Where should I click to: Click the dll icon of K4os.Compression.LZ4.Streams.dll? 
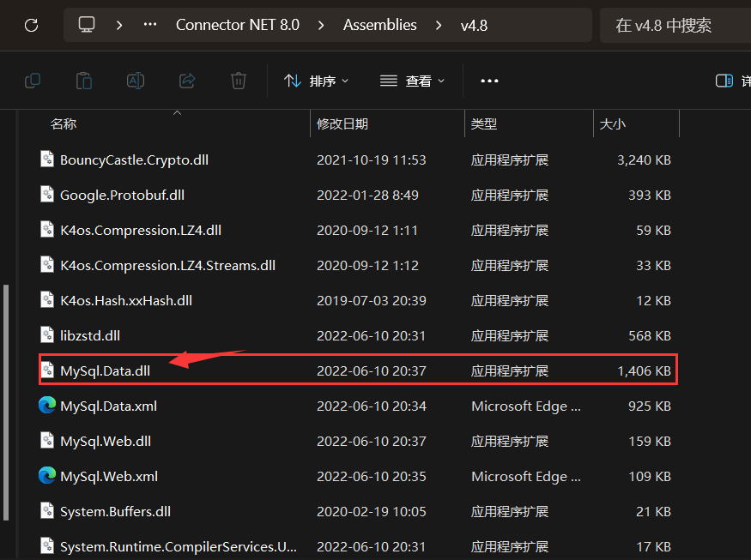(x=47, y=265)
